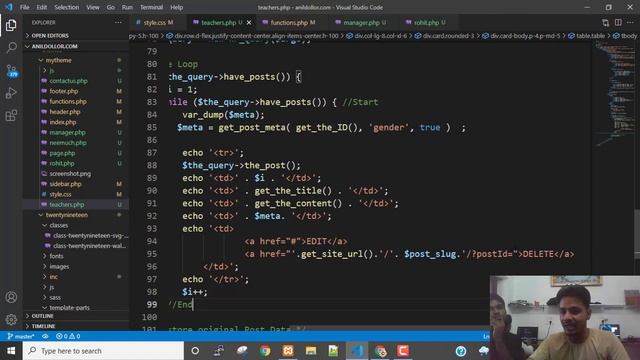Open sidebar.php in the explorer
This screenshot has height=360, width=640.
(x=65, y=184)
